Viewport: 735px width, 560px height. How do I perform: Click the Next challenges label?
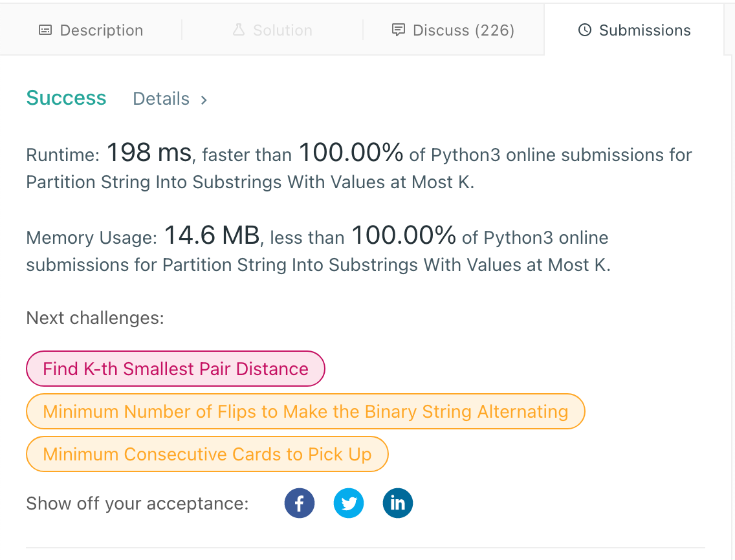click(x=95, y=318)
